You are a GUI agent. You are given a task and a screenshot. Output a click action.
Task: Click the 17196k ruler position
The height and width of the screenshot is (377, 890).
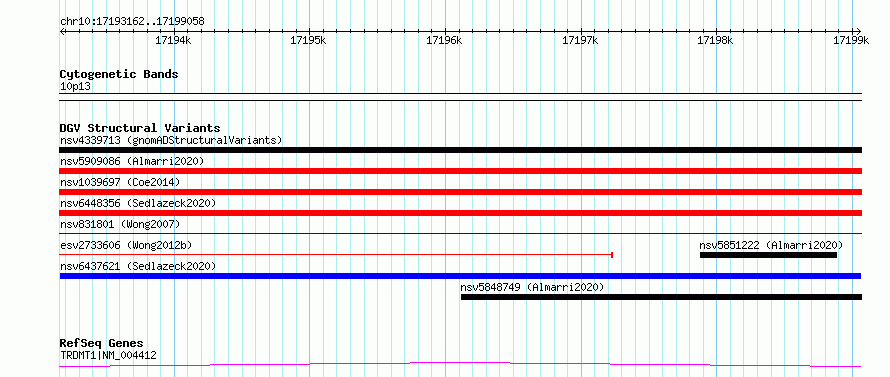(x=444, y=40)
